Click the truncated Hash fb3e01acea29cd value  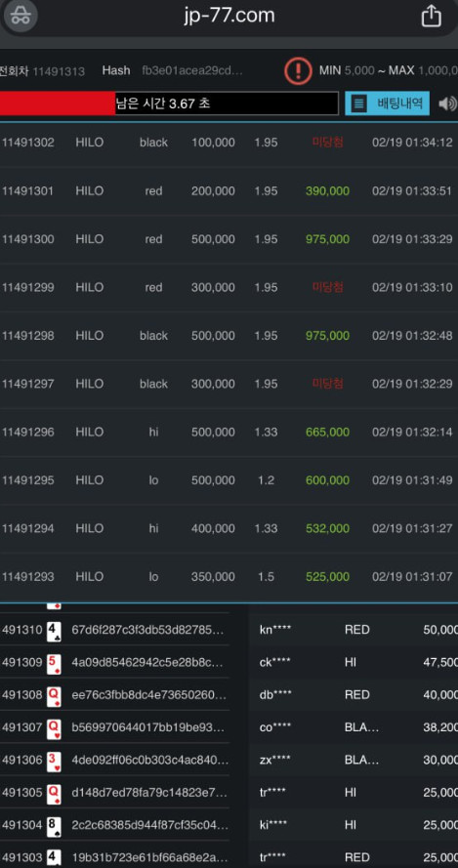click(x=192, y=71)
